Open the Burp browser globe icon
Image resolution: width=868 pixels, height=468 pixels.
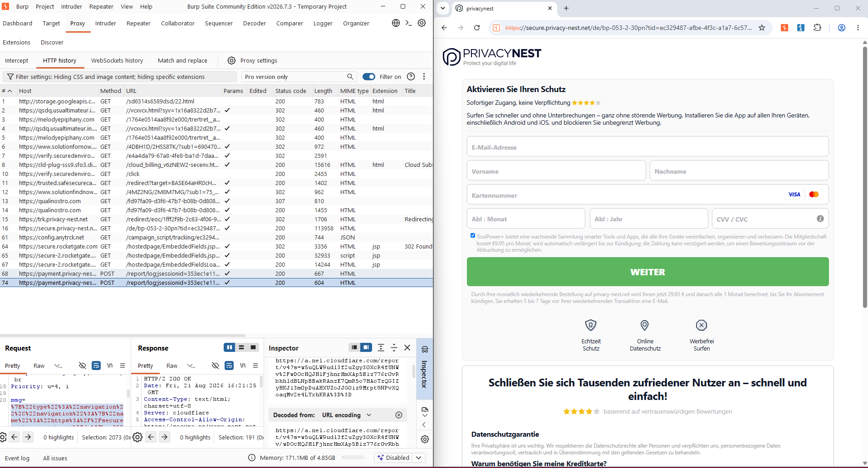tap(396, 23)
